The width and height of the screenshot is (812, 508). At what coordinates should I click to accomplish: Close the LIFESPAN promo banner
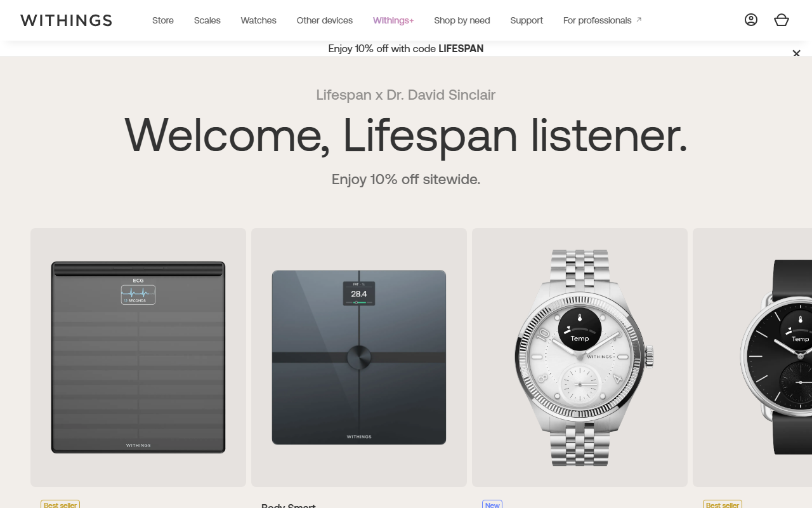(x=797, y=53)
